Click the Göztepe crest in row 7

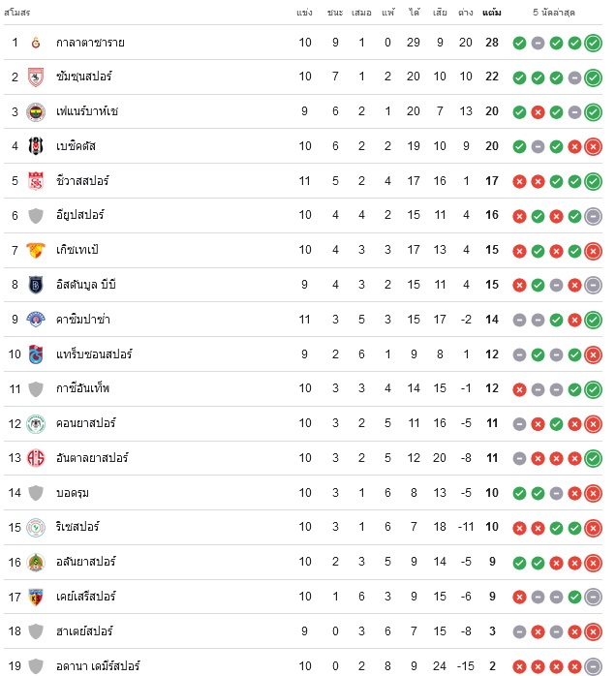pyautogui.click(x=36, y=251)
